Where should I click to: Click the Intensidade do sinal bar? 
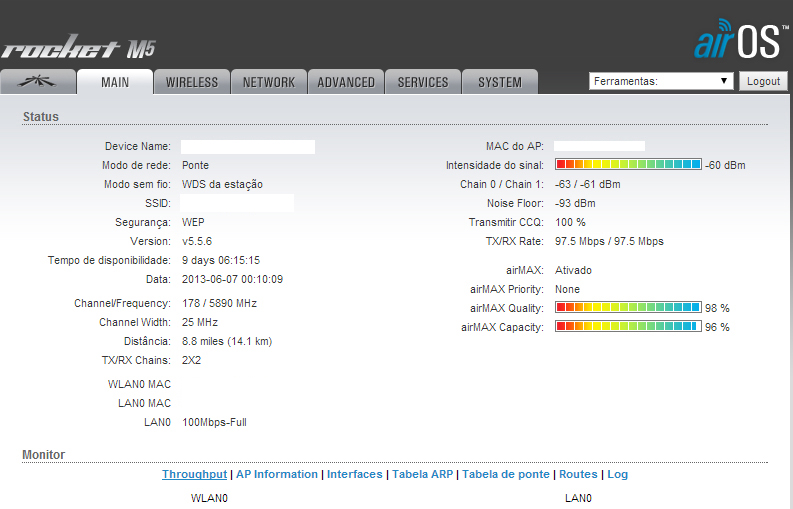pyautogui.click(x=628, y=164)
